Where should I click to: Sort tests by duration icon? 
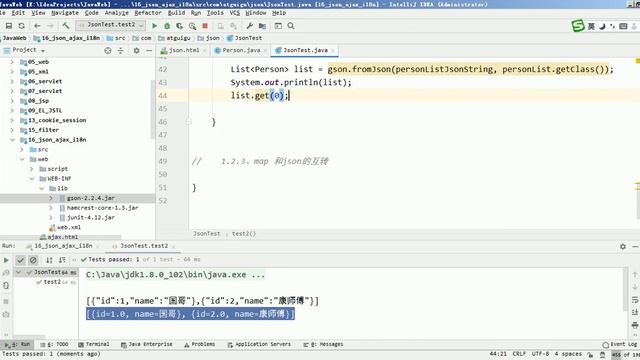tap(62, 260)
